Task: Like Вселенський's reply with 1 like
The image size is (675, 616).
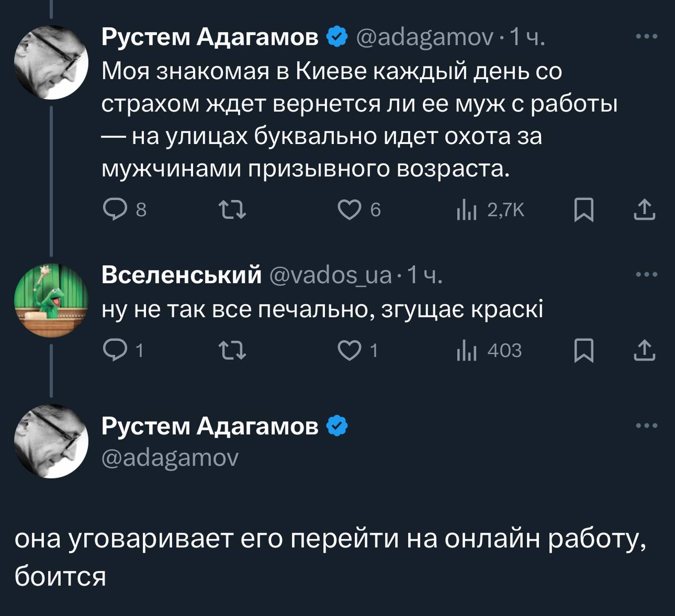Action: point(358,350)
